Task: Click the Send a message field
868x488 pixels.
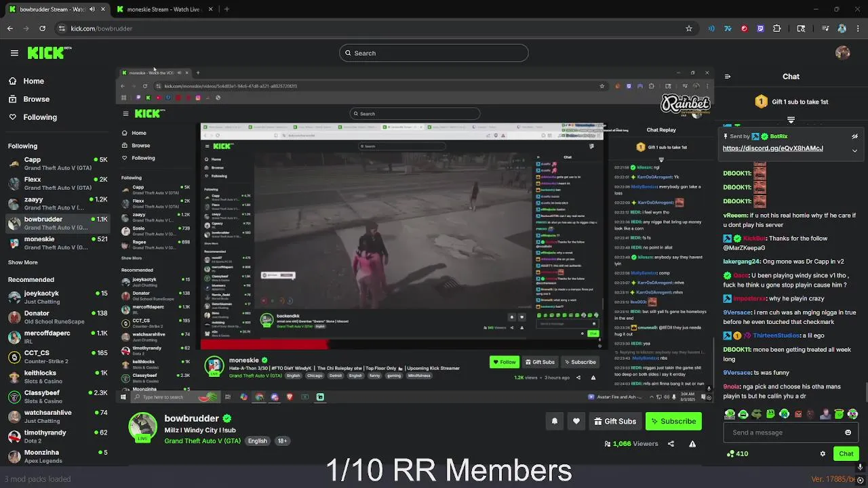Action: tap(792, 432)
